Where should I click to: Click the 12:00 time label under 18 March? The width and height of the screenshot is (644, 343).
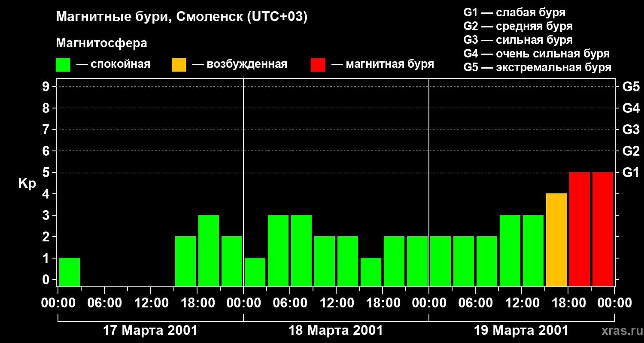(x=336, y=303)
